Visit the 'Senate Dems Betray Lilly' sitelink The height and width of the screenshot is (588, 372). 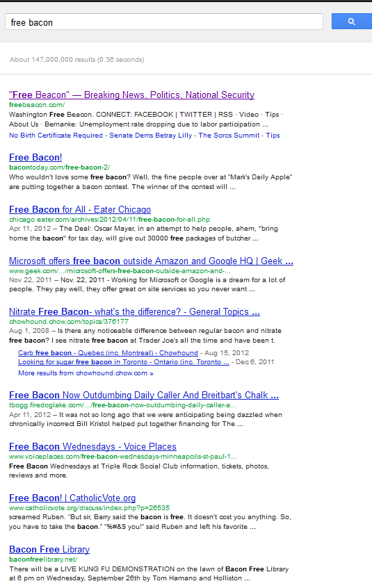[x=150, y=136]
